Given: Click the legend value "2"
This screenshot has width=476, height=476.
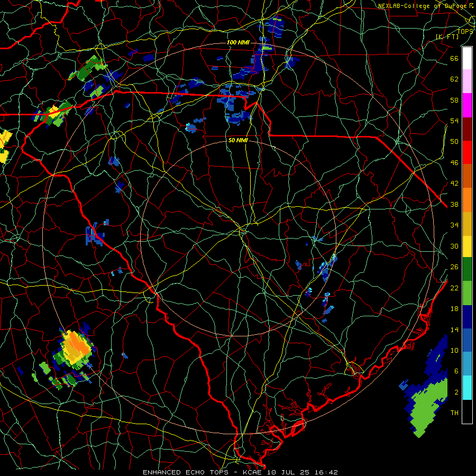Looking at the screenshot, I should pyautogui.click(x=456, y=392).
